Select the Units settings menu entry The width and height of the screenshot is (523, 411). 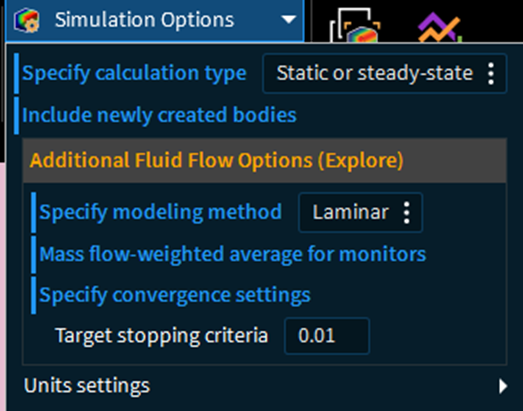tap(265, 386)
